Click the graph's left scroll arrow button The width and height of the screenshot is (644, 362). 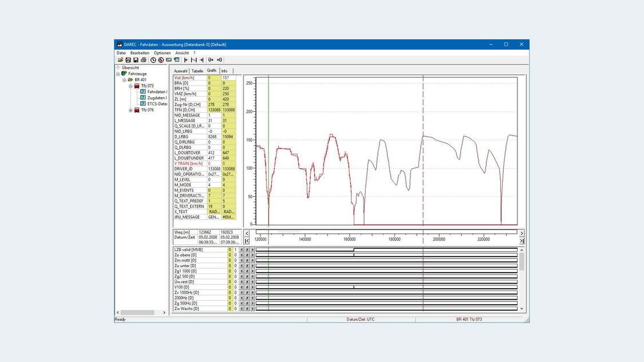click(247, 233)
